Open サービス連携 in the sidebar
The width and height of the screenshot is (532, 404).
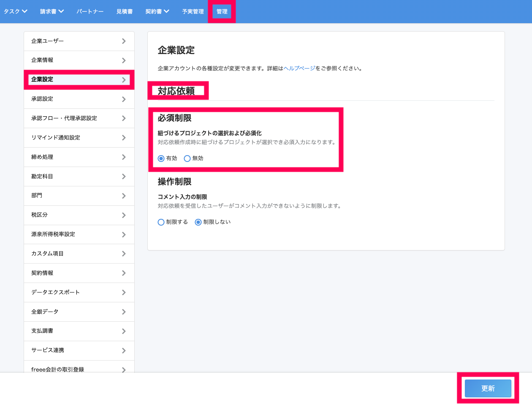point(79,351)
